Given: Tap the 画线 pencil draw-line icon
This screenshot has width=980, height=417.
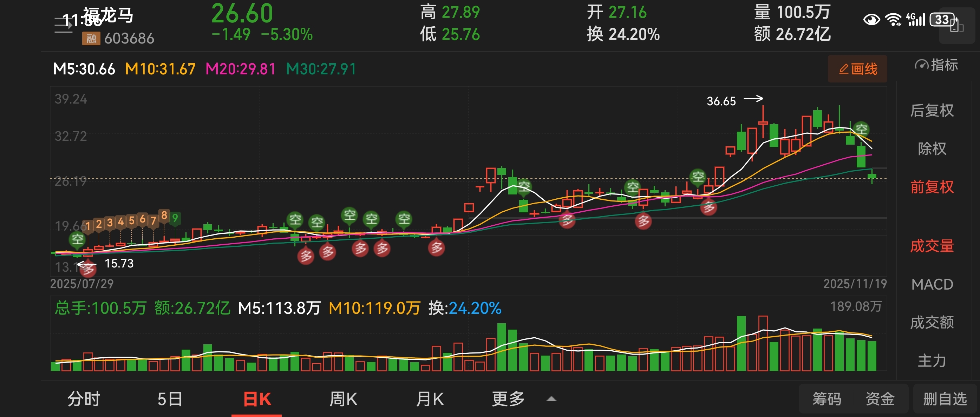Looking at the screenshot, I should tap(843, 69).
